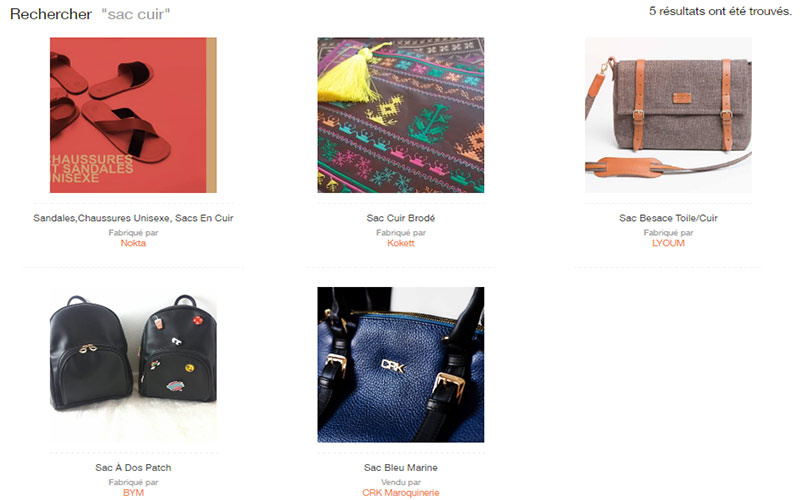Open the black backpacks product image
The width and height of the screenshot is (800, 500).
pyautogui.click(x=133, y=364)
